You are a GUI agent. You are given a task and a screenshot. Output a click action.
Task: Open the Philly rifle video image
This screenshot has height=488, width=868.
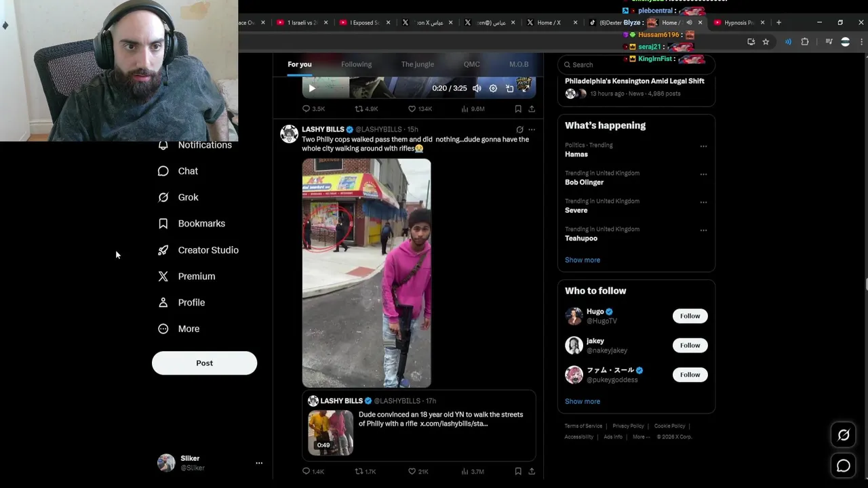366,273
